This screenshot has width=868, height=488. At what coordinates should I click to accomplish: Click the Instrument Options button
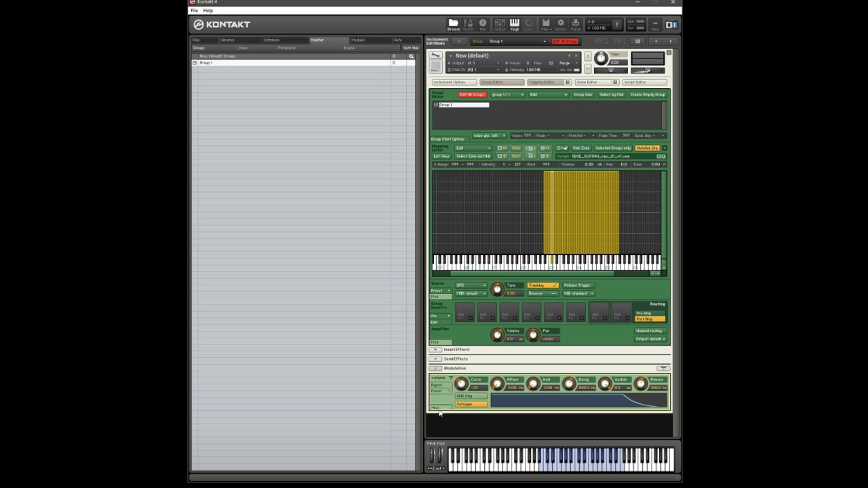[x=454, y=82]
